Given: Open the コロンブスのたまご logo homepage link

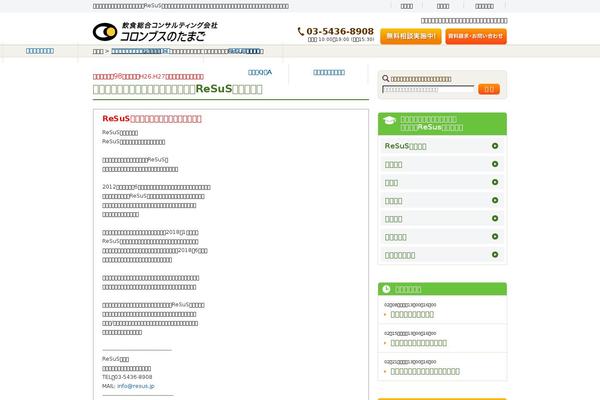Looking at the screenshot, I should pos(155,31).
